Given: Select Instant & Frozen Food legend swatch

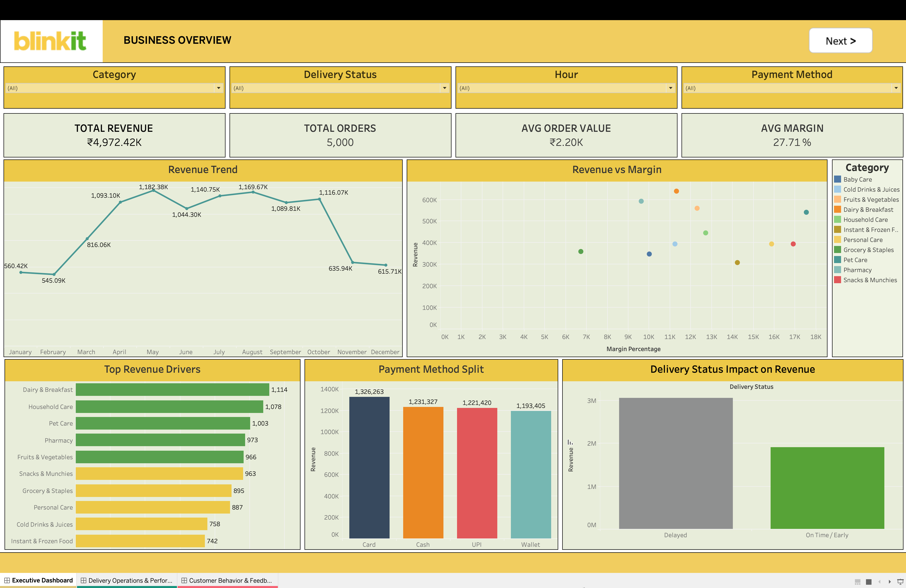Looking at the screenshot, I should tap(838, 229).
